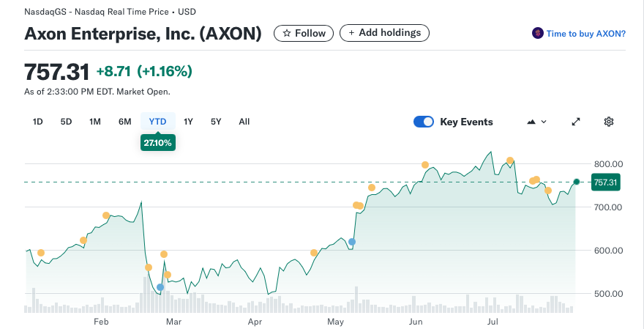Select the 5D time range
Viewport: 644px width, 329px height.
66,122
